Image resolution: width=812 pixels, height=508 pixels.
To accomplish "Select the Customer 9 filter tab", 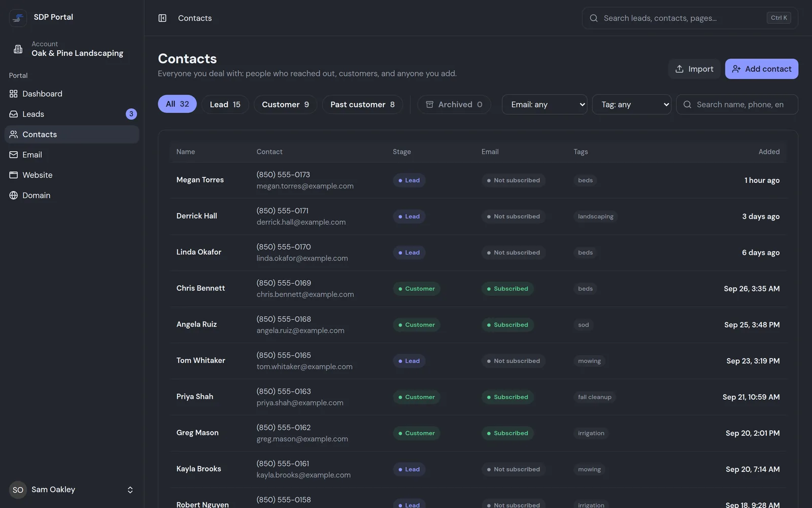I will pos(285,105).
